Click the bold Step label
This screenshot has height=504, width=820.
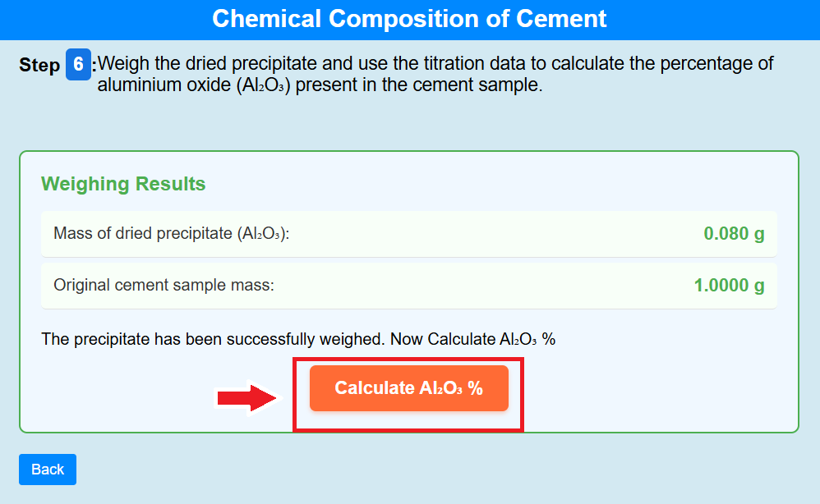[39, 66]
